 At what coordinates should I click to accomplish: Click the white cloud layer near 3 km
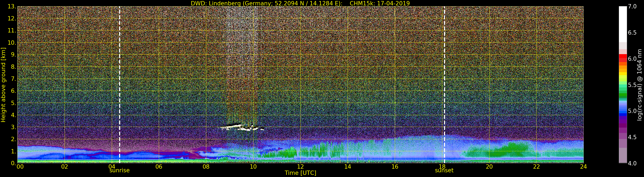[x=242, y=127]
